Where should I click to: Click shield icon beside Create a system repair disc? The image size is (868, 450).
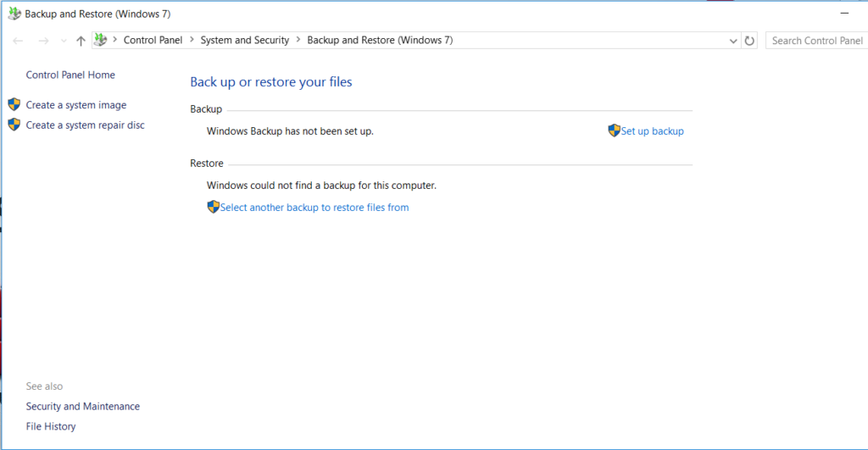coord(14,125)
